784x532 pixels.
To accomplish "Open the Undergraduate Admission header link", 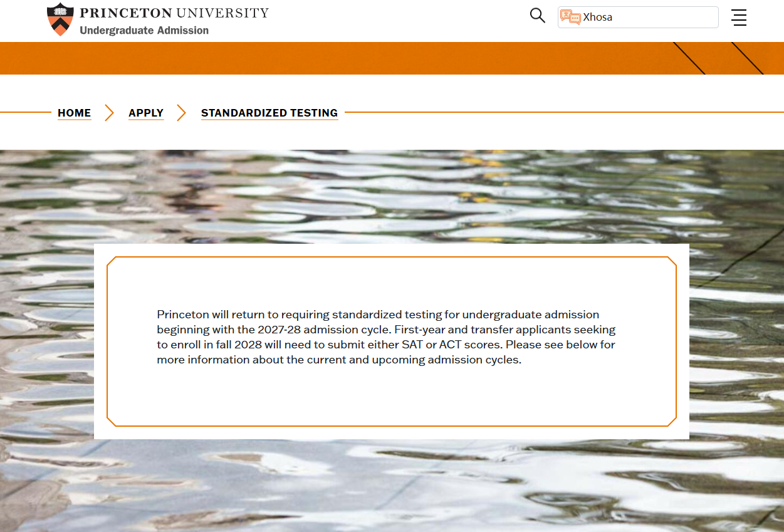I will [x=144, y=30].
